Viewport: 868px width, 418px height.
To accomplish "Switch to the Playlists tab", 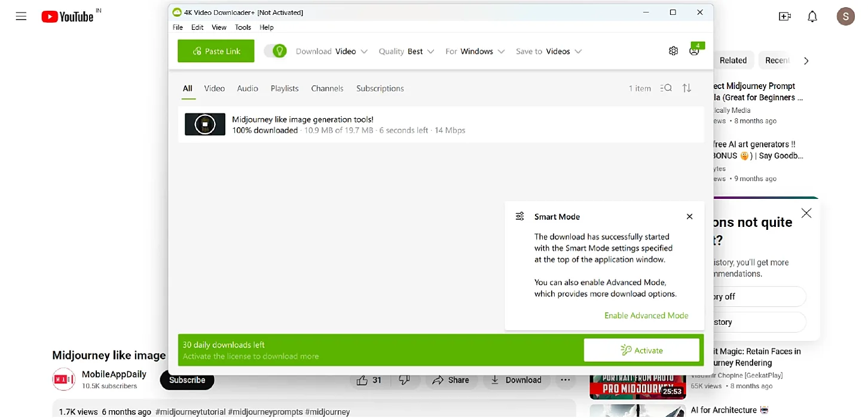I will click(x=285, y=88).
